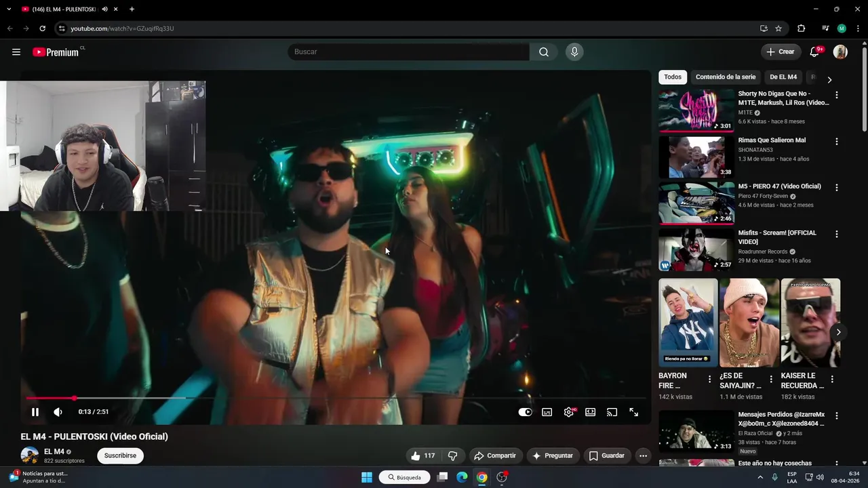Pause the video playback
The width and height of the screenshot is (868, 488).
click(35, 412)
